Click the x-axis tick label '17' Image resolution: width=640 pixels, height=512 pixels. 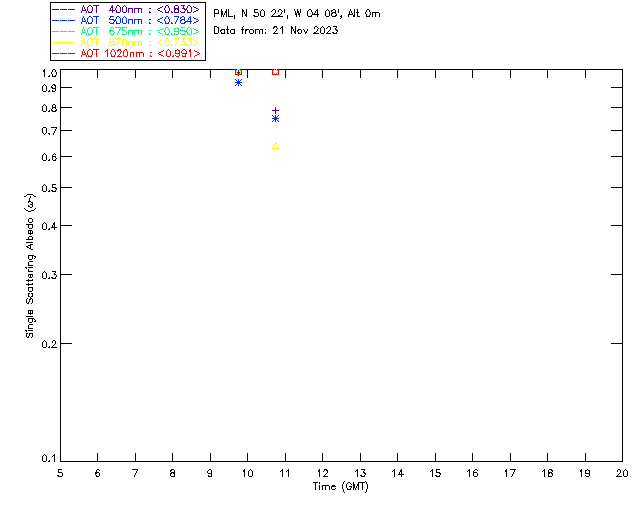click(510, 473)
